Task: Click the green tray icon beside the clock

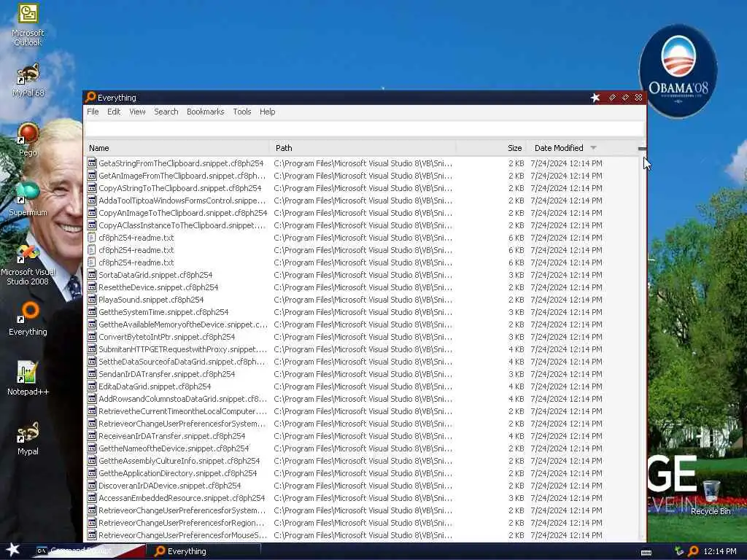Action: (679, 551)
